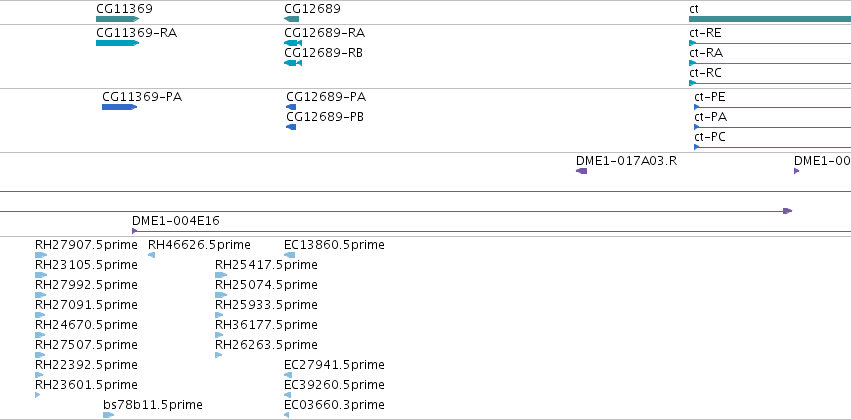This screenshot has width=851, height=420.
Task: Select the RH27907.5prime EST label
Action: pos(86,245)
